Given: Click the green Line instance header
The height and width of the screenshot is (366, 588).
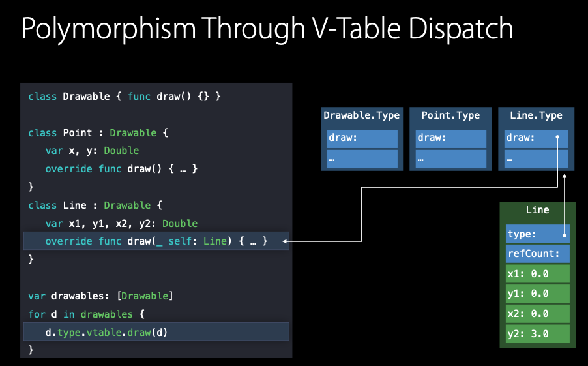Looking at the screenshot, I should tap(537, 211).
